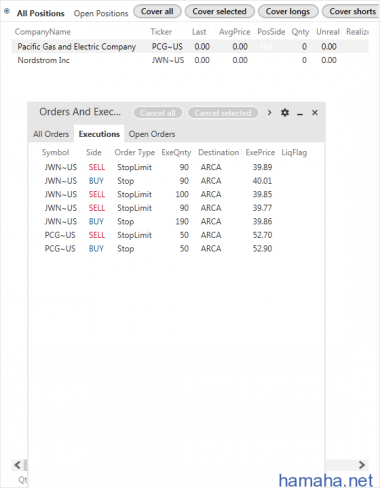
Task: Click the Cancel all button
Action: tap(158, 113)
